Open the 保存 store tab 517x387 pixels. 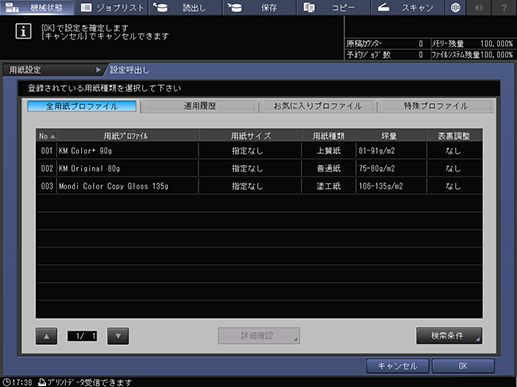pos(259,7)
